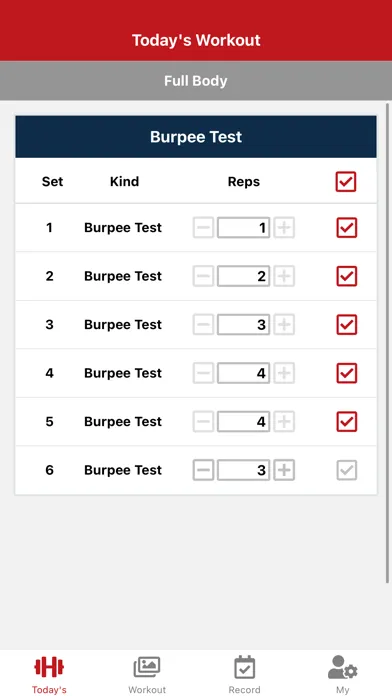This screenshot has height=696, width=392.
Task: Open the Today's tab dumbbell icon
Action: pos(49,667)
